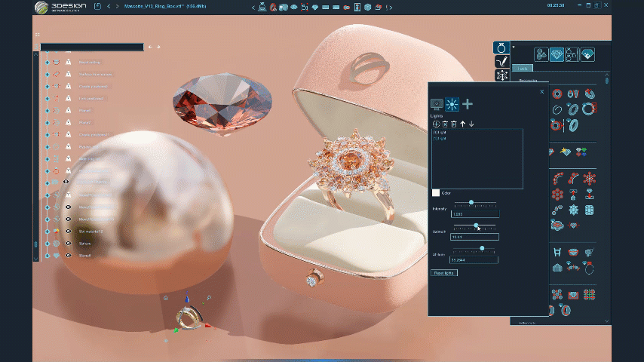Switch to the Tools tab
644x362 pixels.
[522, 69]
